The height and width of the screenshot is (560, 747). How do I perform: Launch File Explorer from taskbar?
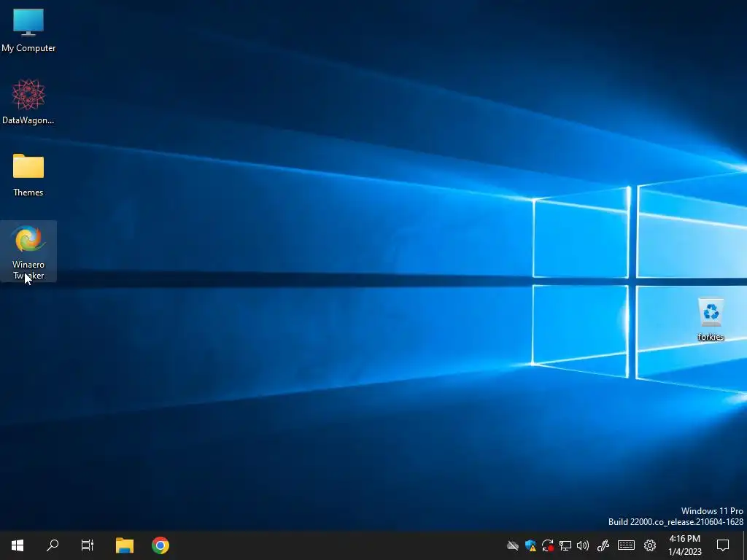(125, 545)
